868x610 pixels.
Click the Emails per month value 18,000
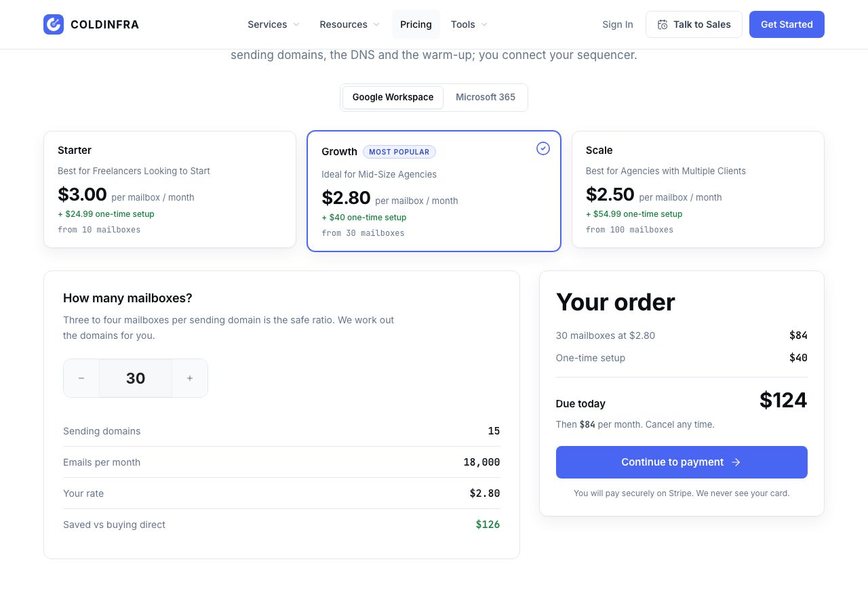tap(481, 462)
